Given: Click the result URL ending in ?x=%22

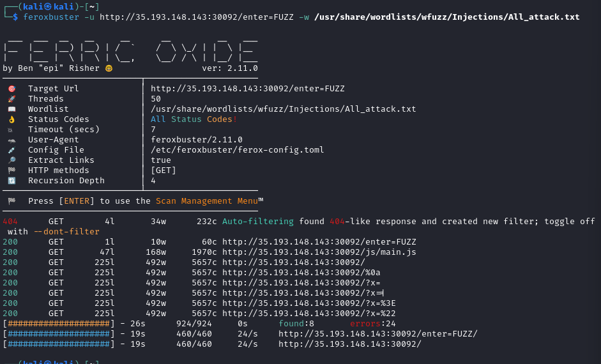Looking at the screenshot, I should [x=309, y=314].
